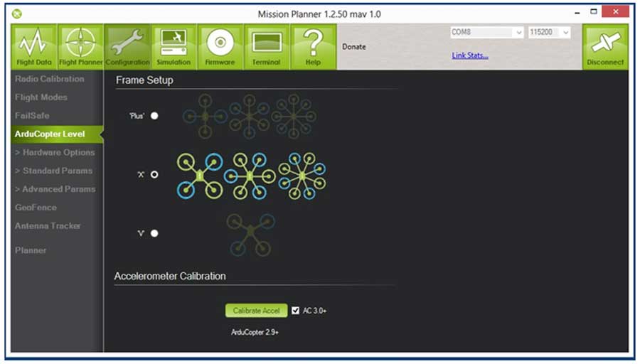This screenshot has height=364, width=640.
Task: Select the X hexacopter frame image
Action: pyautogui.click(x=250, y=176)
